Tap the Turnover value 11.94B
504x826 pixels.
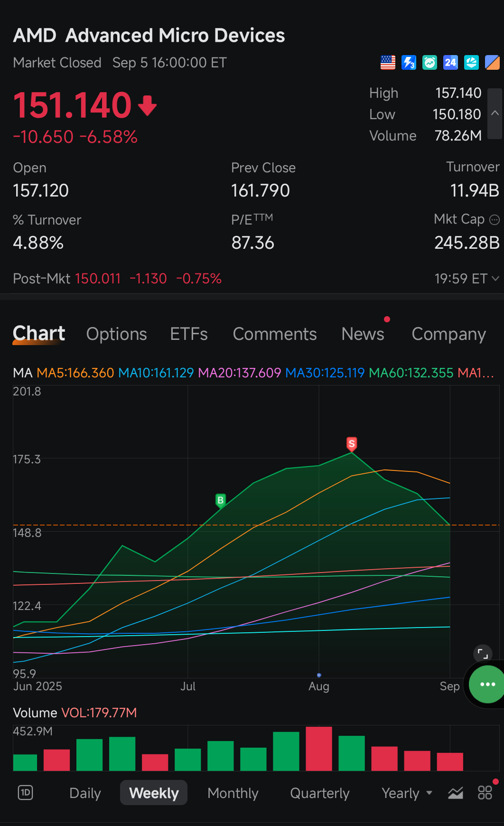click(475, 191)
